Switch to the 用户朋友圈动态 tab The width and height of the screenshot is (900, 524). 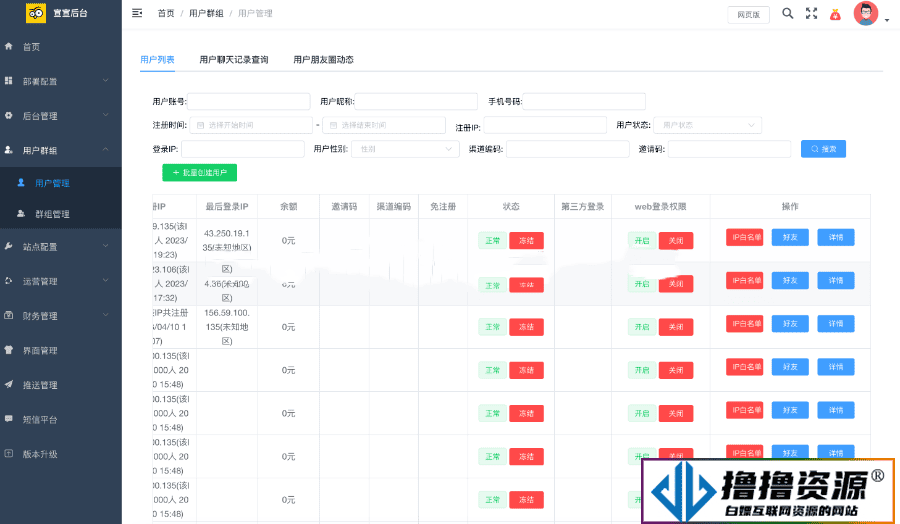point(323,60)
